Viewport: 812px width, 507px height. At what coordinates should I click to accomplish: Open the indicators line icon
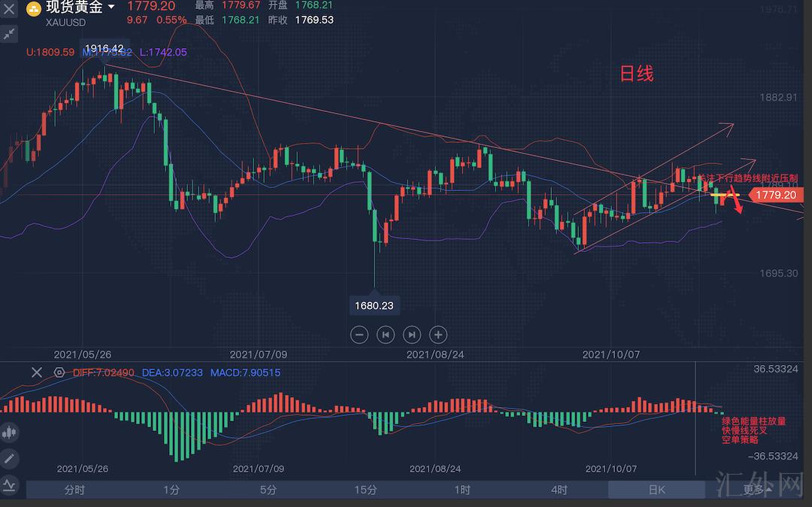coord(10,484)
